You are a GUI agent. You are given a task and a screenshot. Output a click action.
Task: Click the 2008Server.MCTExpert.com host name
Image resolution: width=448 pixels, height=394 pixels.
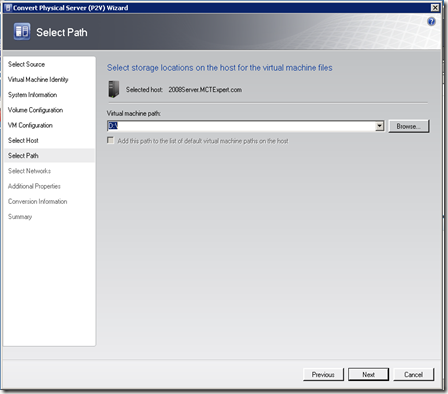pos(205,90)
